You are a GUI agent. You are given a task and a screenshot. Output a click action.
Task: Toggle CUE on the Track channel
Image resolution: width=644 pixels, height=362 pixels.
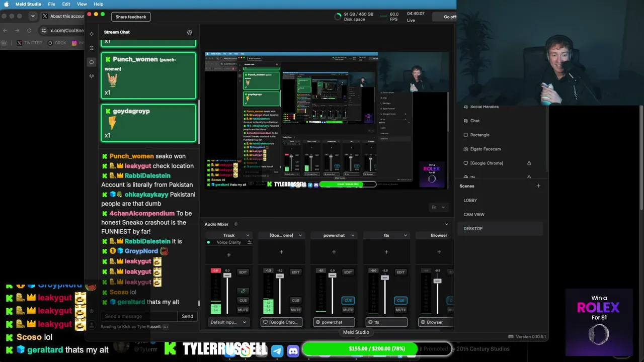tap(243, 301)
